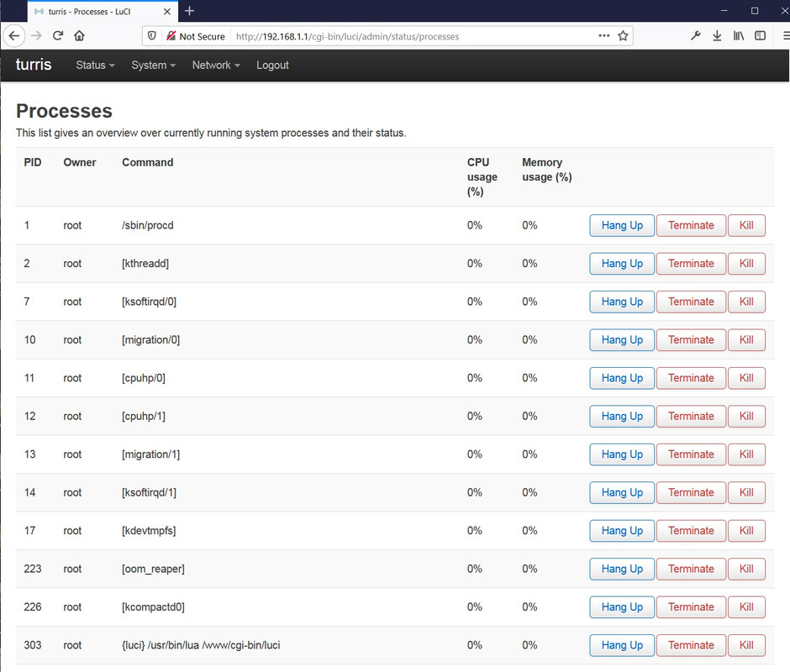Click the Memory usage (%) column header
The width and height of the screenshot is (790, 672).
pos(546,170)
